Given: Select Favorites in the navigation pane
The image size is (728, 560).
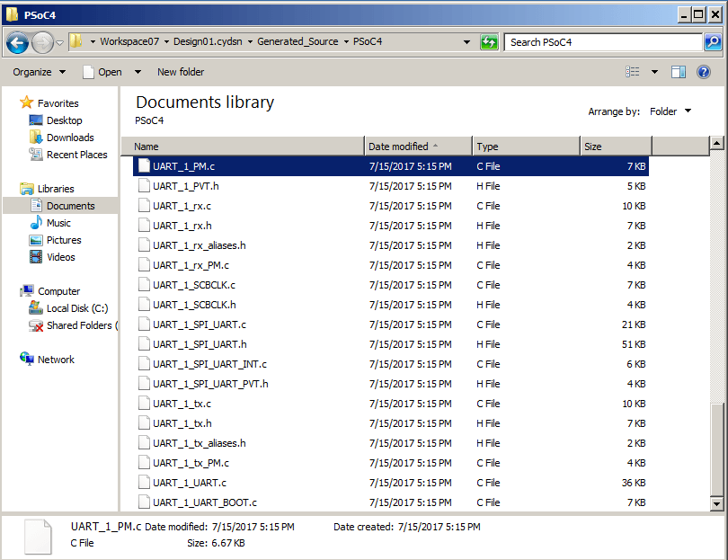Looking at the screenshot, I should [58, 103].
